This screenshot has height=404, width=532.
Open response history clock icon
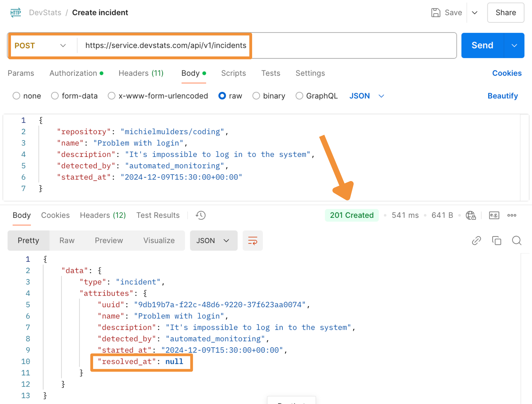[x=201, y=215]
